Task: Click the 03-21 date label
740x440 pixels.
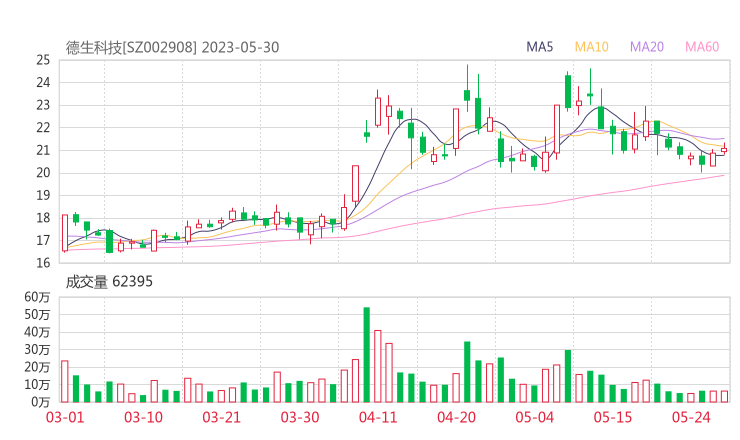Action: pos(220,417)
